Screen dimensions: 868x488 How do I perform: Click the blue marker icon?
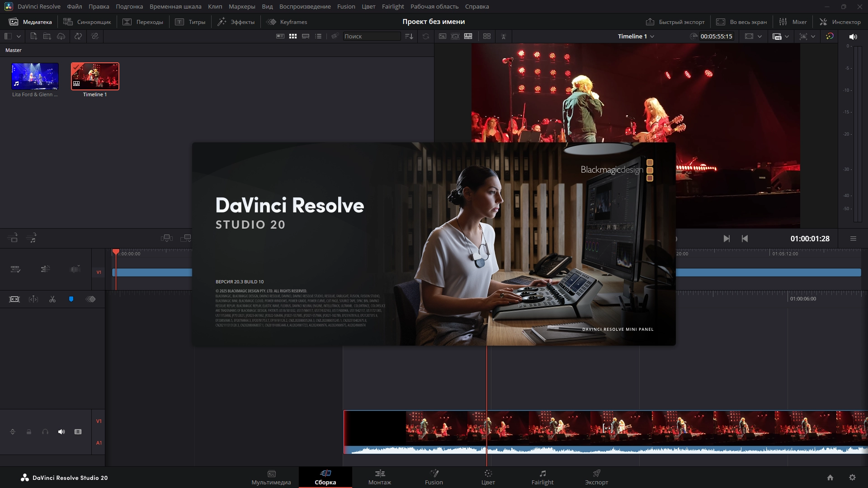[71, 299]
